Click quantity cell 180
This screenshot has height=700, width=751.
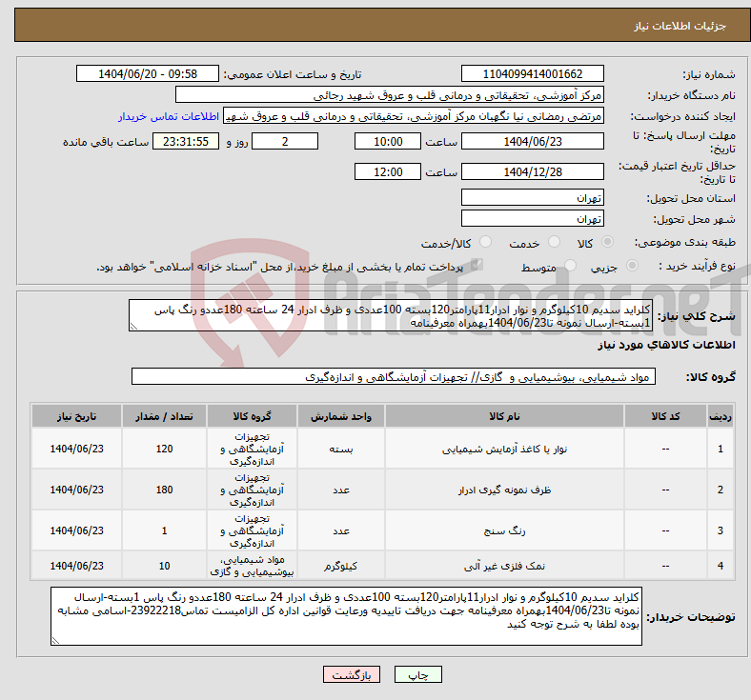click(164, 490)
